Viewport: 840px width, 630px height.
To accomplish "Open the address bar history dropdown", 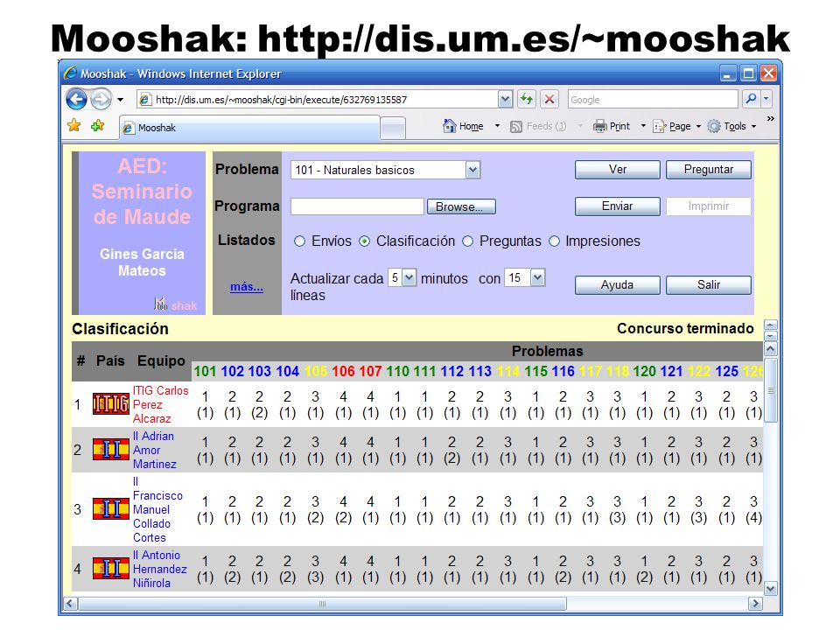I will (505, 99).
